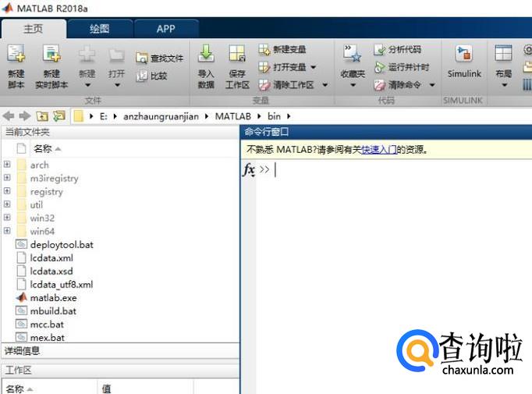The image size is (532, 394).
Task: Click 清除命令 clear commands
Action: pos(397,85)
